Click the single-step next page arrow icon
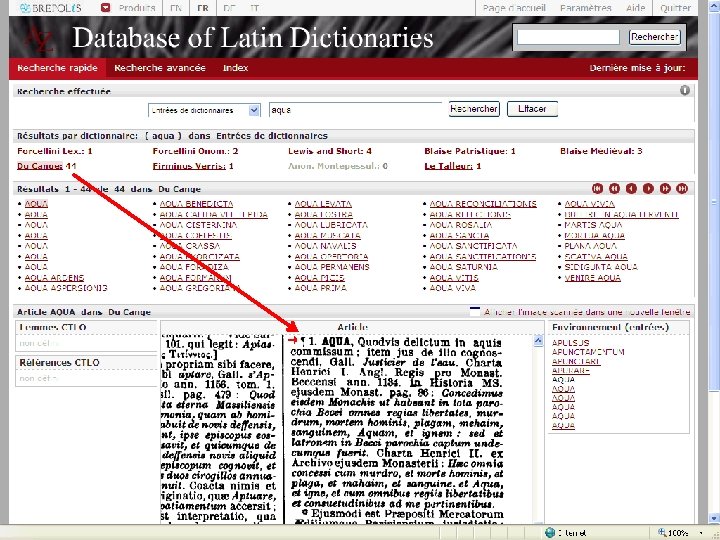720x540 pixels. [648, 188]
